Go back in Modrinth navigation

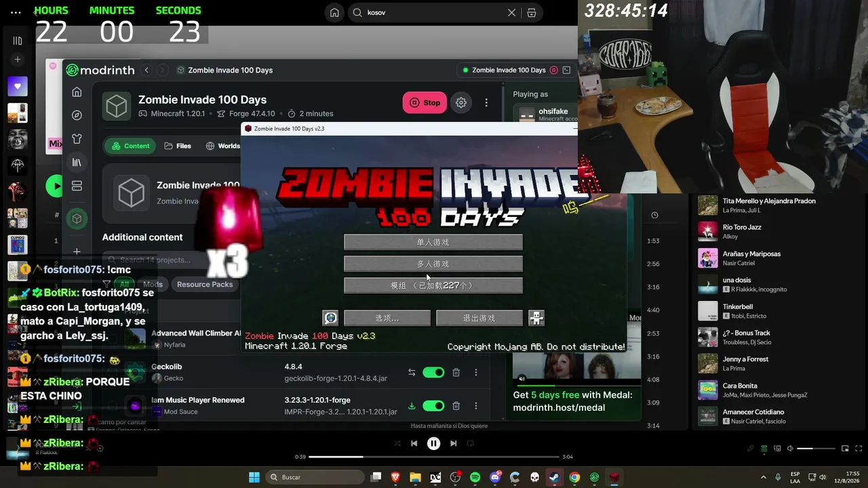[146, 70]
